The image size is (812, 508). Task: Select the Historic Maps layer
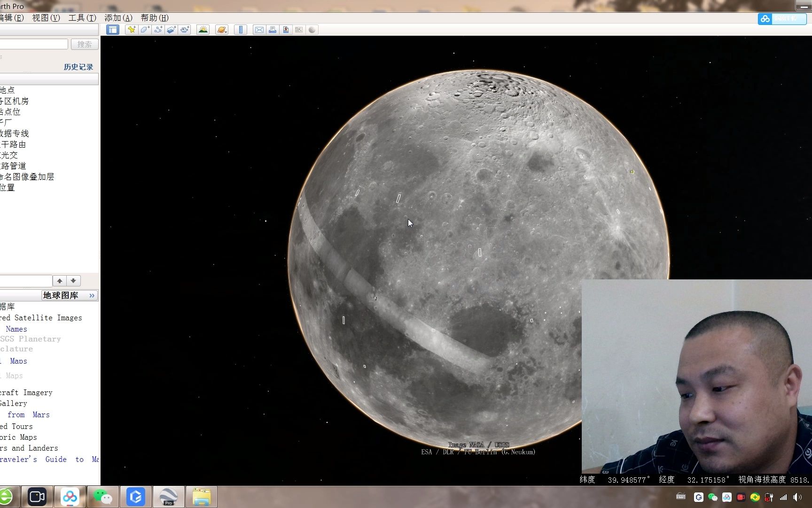[18, 437]
